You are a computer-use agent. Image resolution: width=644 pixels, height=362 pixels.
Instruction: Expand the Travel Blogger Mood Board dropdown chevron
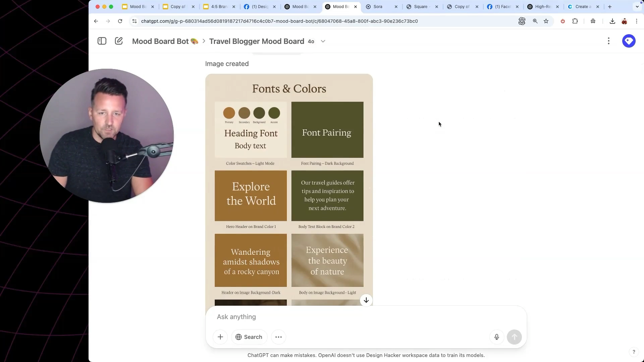[x=323, y=41]
